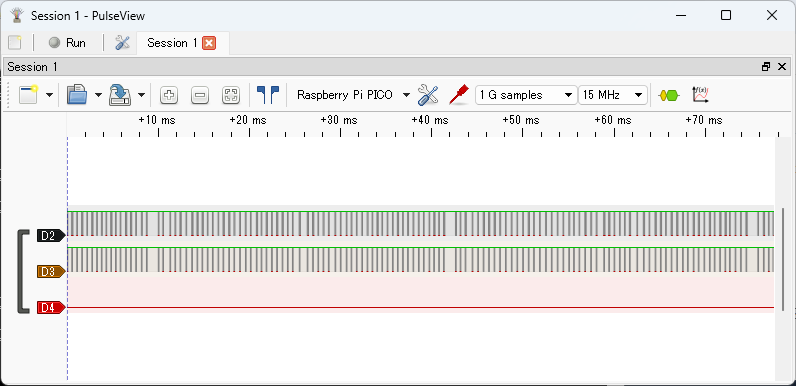Toggle the blue cursor markers icon

tap(268, 95)
